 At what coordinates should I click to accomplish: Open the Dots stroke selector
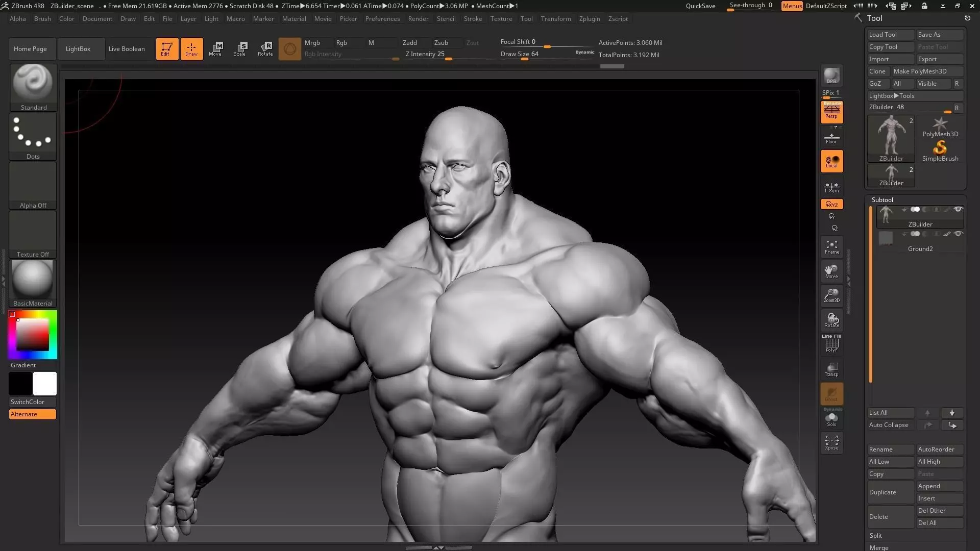(x=33, y=137)
